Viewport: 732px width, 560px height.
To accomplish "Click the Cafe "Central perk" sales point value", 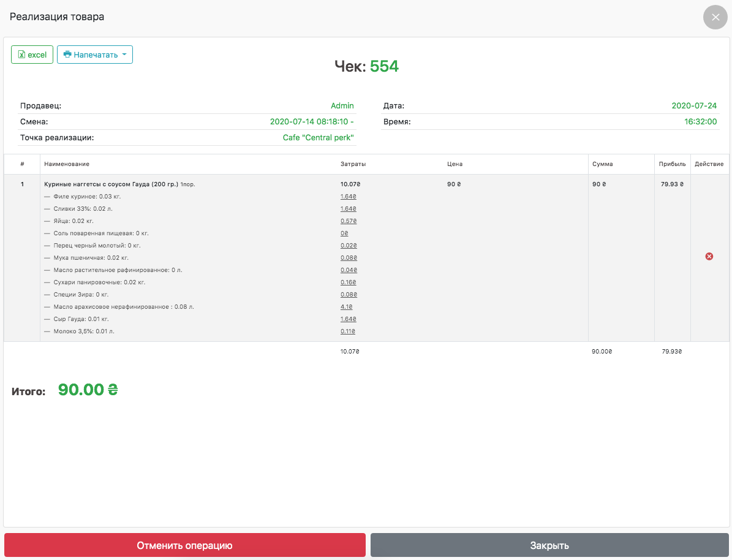I will pos(318,138).
